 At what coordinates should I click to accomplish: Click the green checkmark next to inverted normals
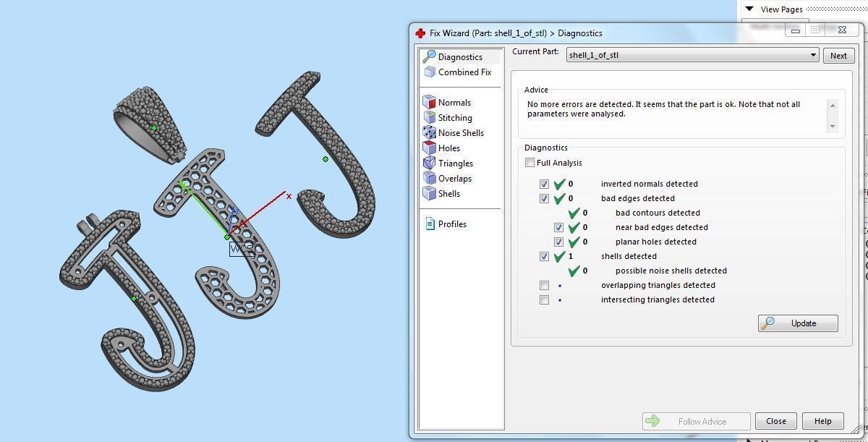point(559,184)
